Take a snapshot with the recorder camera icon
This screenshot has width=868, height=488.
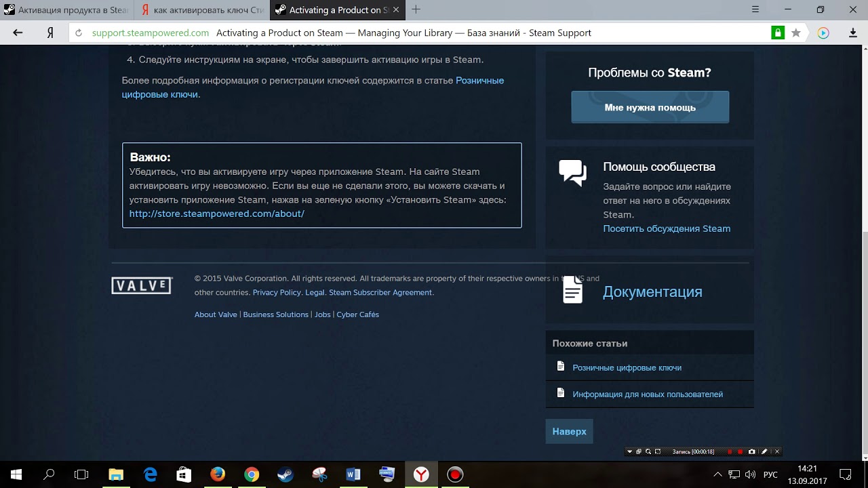751,451
